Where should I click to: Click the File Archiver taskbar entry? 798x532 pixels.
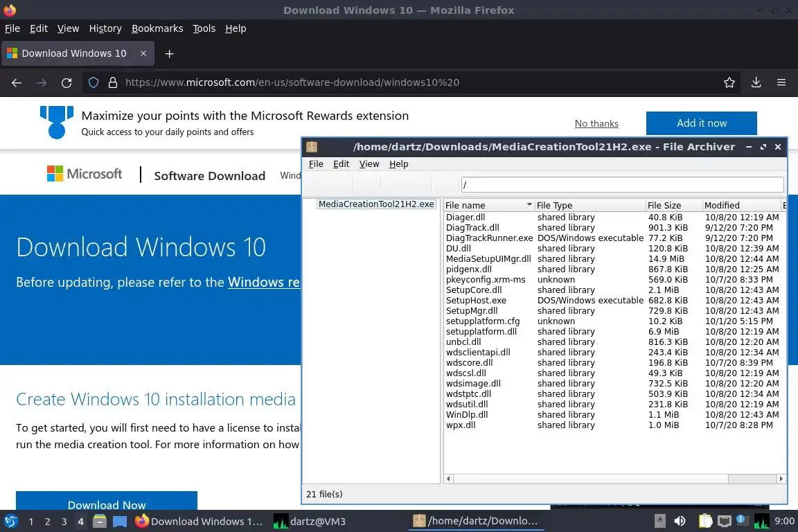click(x=476, y=522)
